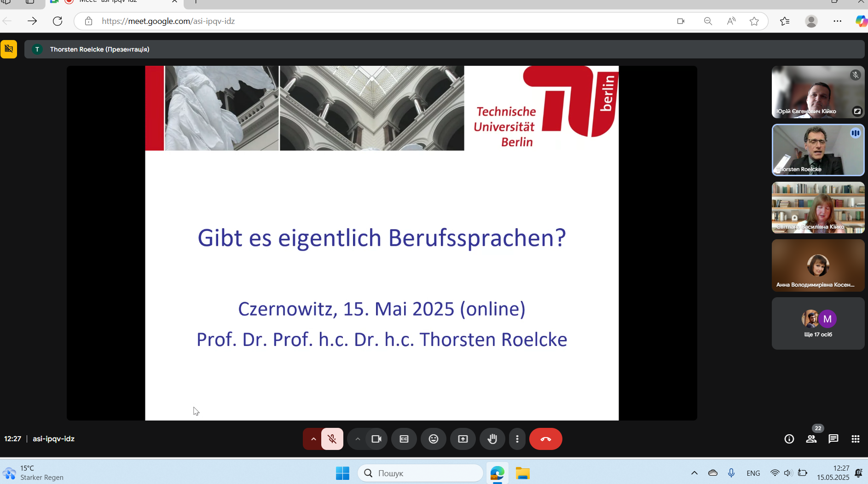
Task: Send an emoji reaction
Action: 434,439
